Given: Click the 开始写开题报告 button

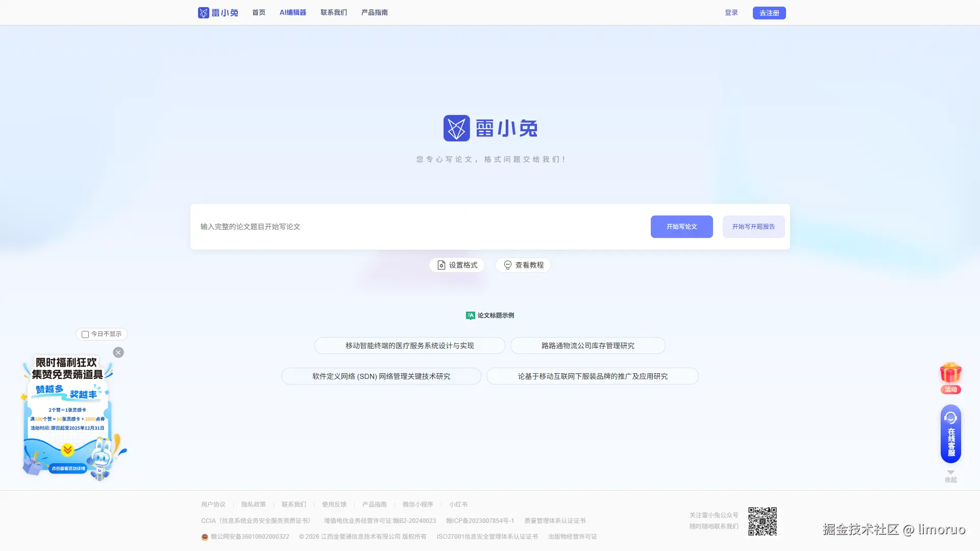Looking at the screenshot, I should (753, 226).
